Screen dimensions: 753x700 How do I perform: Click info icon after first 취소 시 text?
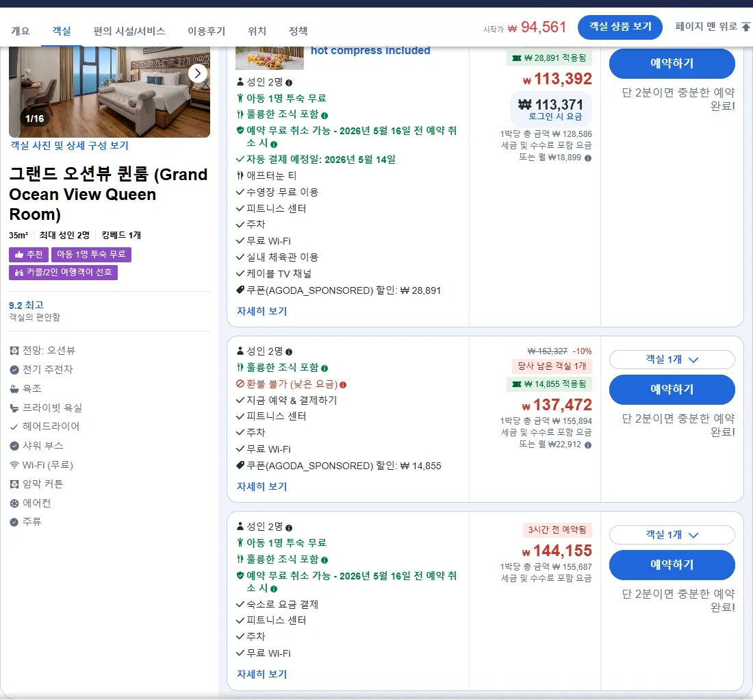pos(274,144)
